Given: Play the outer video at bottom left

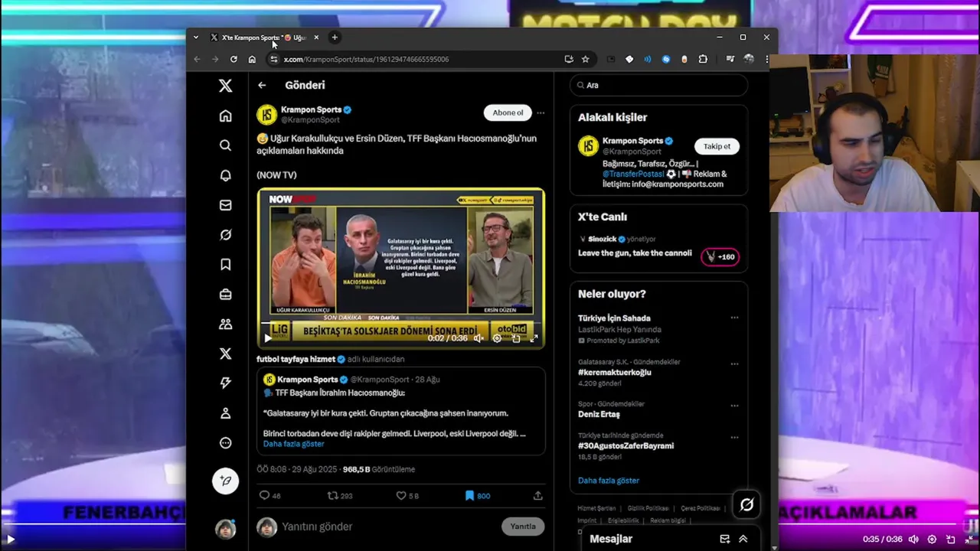Looking at the screenshot, I should click(x=11, y=539).
